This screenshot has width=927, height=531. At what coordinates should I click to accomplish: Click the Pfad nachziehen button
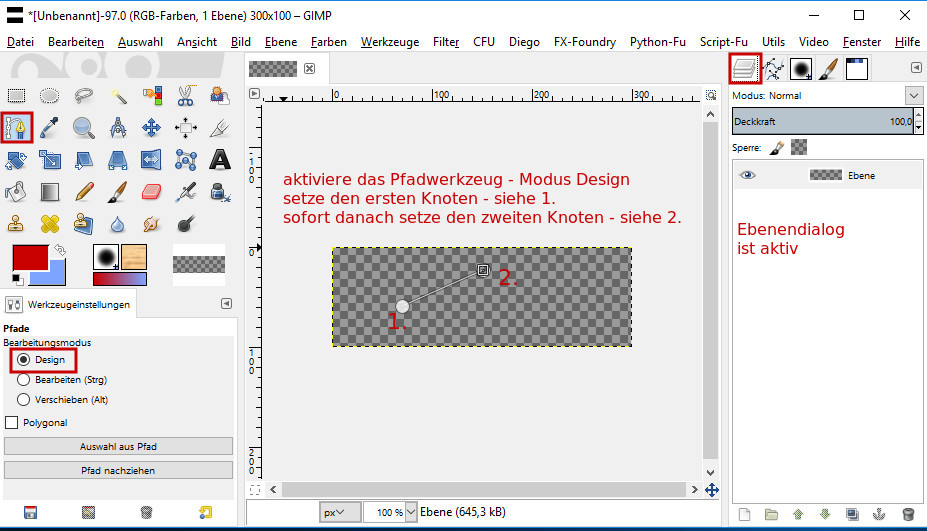click(x=118, y=470)
